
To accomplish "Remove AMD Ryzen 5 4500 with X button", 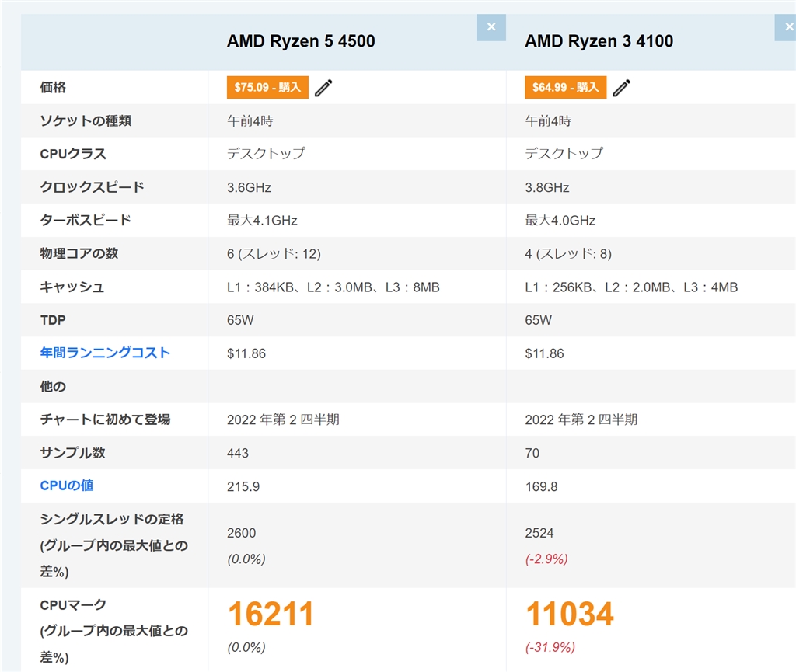I will pyautogui.click(x=491, y=27).
